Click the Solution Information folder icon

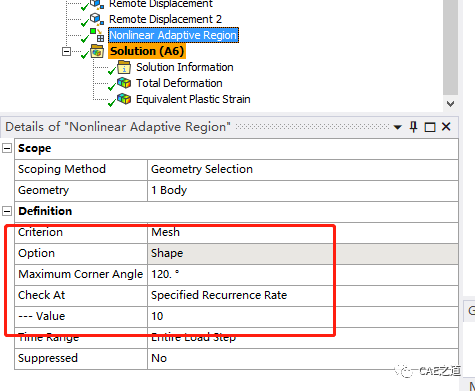[x=124, y=67]
